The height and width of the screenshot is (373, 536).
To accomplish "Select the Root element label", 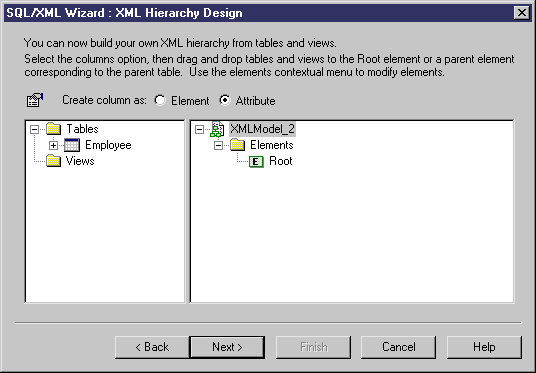I will coord(281,161).
